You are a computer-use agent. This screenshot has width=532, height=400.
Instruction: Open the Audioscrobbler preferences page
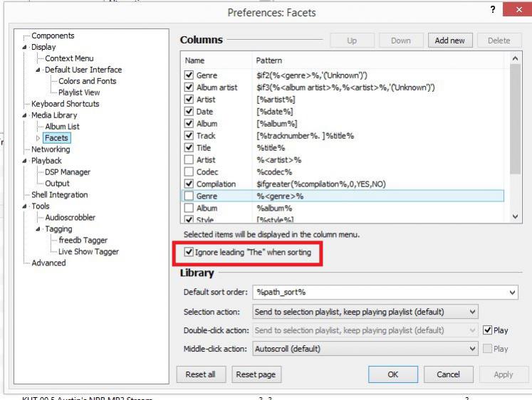pos(70,218)
